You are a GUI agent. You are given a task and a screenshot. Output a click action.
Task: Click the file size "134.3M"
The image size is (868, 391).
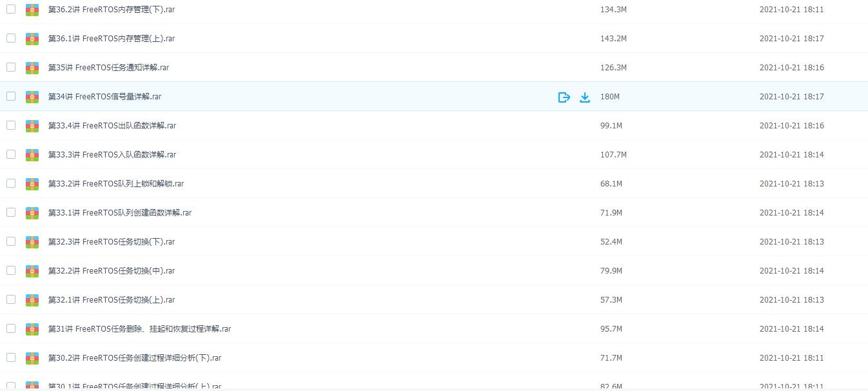613,10
